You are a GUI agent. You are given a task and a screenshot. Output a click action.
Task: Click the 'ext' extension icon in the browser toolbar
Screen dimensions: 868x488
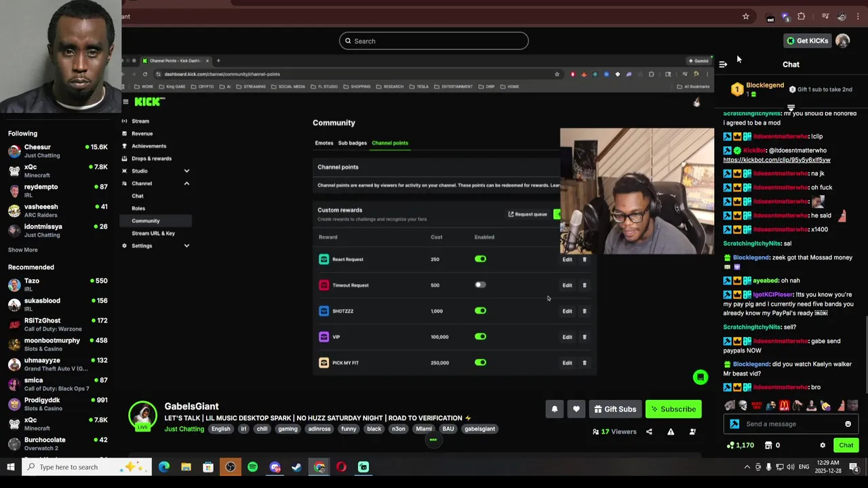[770, 18]
